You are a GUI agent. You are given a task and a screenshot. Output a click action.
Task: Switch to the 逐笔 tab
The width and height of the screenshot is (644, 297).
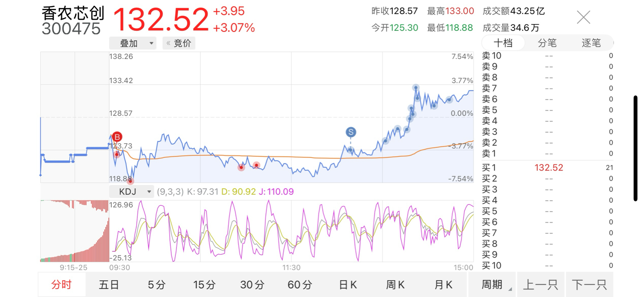591,43
